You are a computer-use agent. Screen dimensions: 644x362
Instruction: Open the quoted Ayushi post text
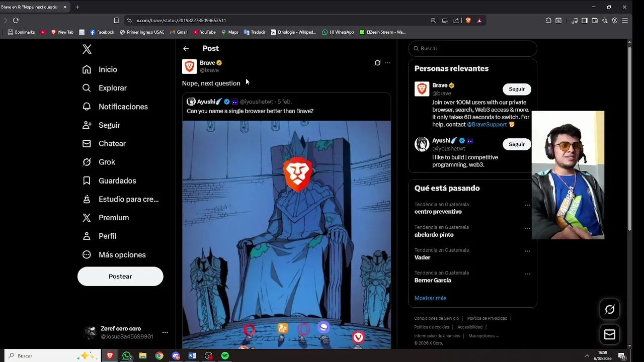pyautogui.click(x=250, y=111)
